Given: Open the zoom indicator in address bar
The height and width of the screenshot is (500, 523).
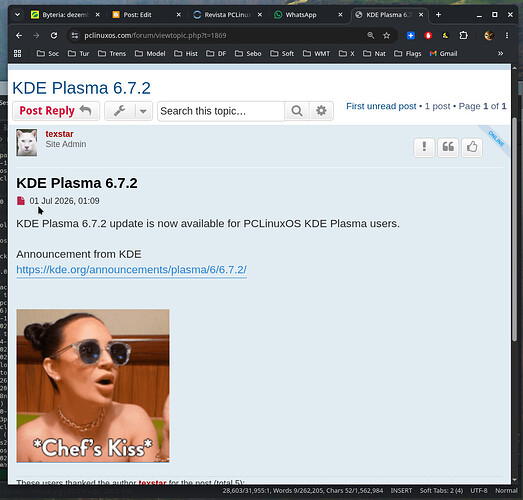Looking at the screenshot, I should pos(371,35).
